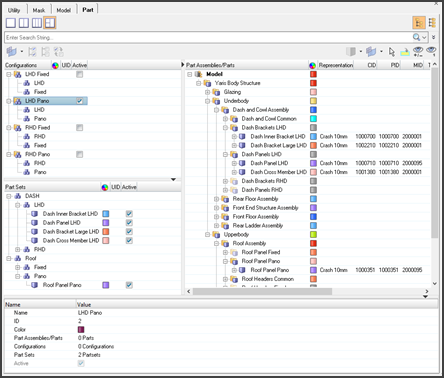Screen dimensions: 444x378
Task: Select the Roof Headers Common row
Action: (x=268, y=279)
